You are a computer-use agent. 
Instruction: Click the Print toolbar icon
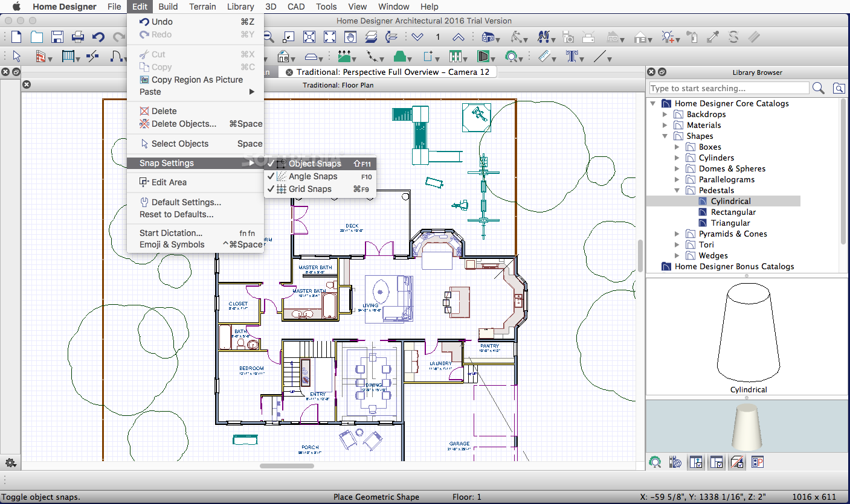click(78, 37)
